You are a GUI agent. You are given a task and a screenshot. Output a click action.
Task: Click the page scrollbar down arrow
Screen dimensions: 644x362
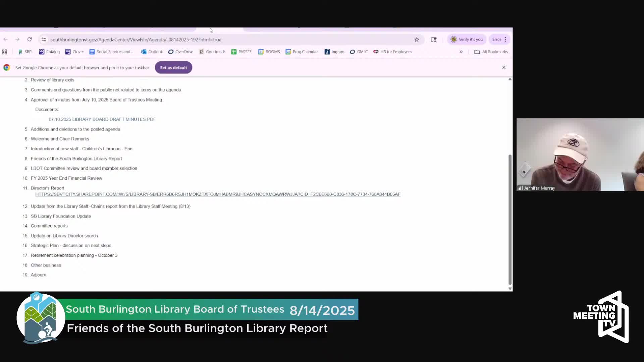(510, 289)
